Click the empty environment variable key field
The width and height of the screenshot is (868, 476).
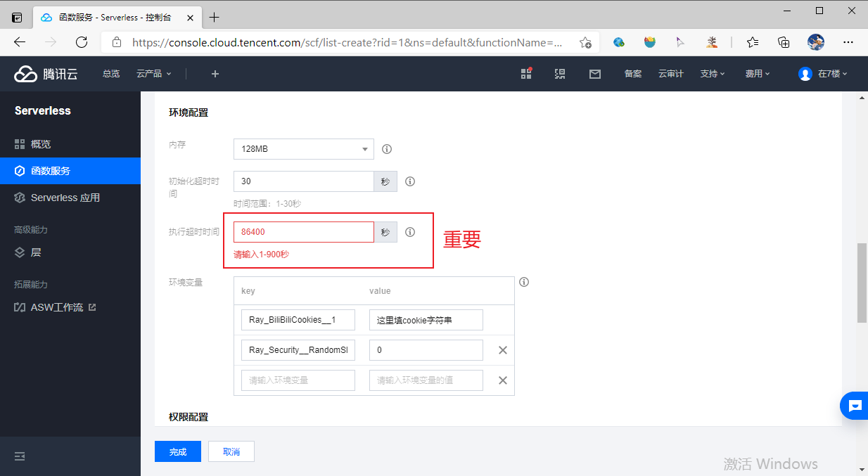coord(298,380)
